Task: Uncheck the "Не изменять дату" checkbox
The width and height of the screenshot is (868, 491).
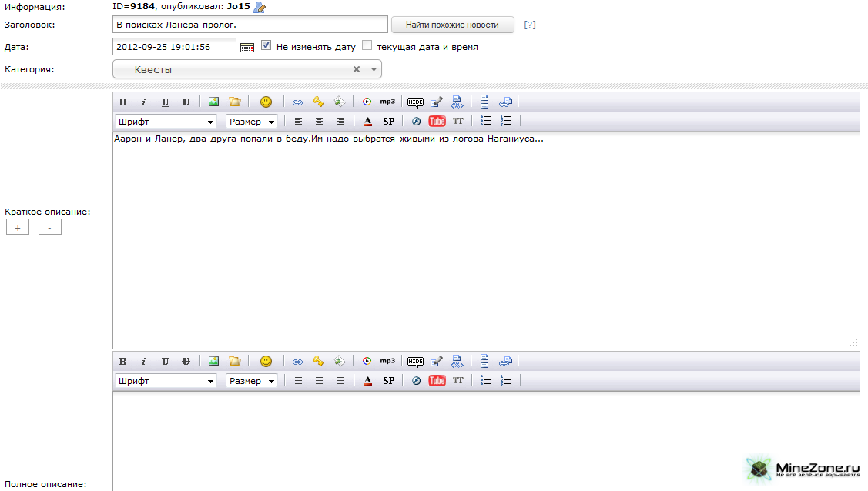Action: pos(266,46)
